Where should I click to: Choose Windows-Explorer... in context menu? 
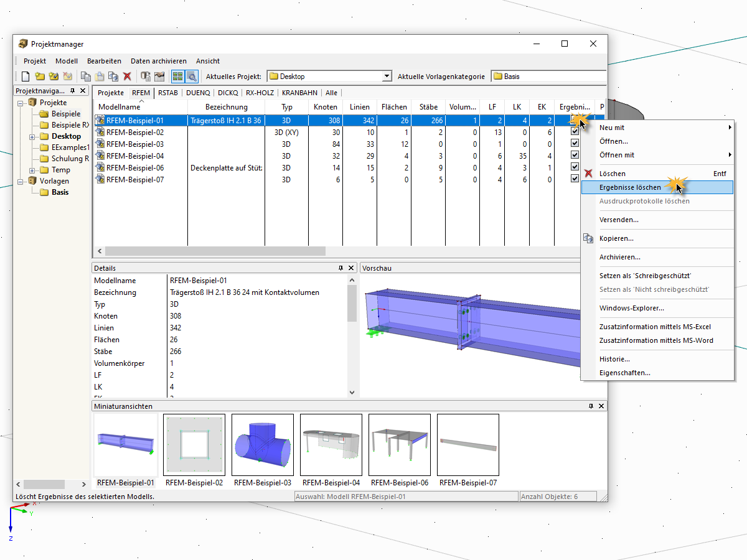657,308
